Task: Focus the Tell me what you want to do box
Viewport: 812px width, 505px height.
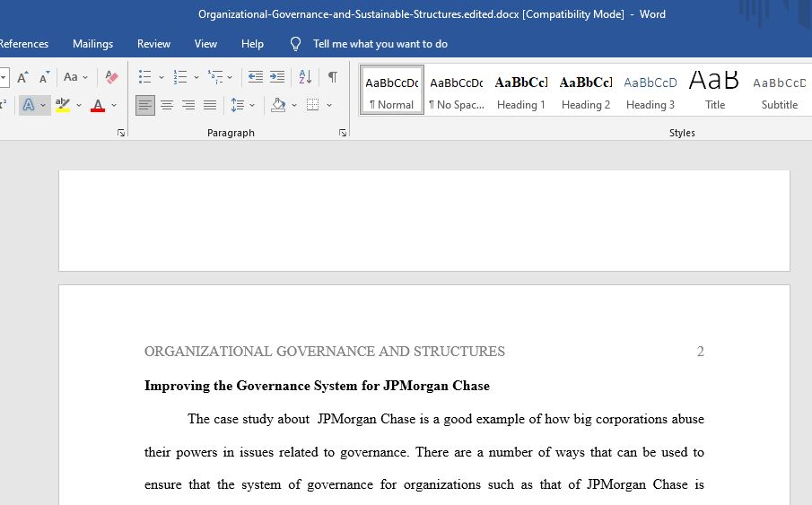Action: 380,44
